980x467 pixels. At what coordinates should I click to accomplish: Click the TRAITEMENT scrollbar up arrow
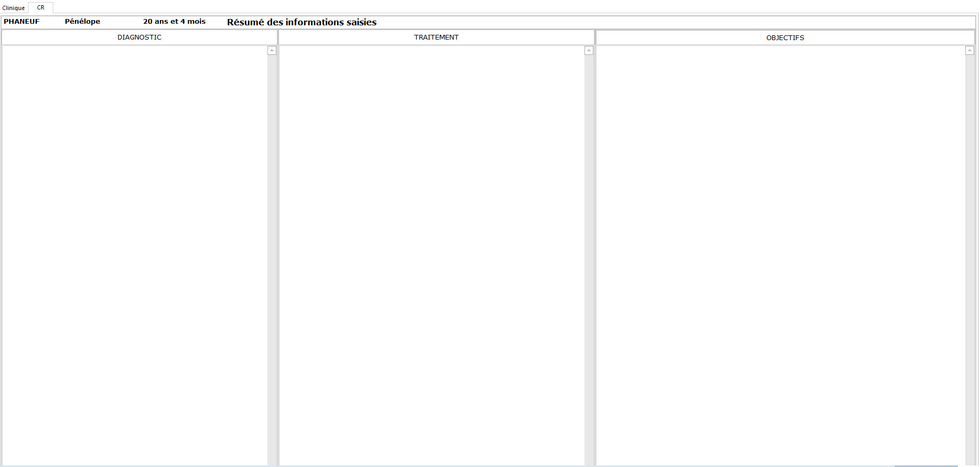point(589,51)
